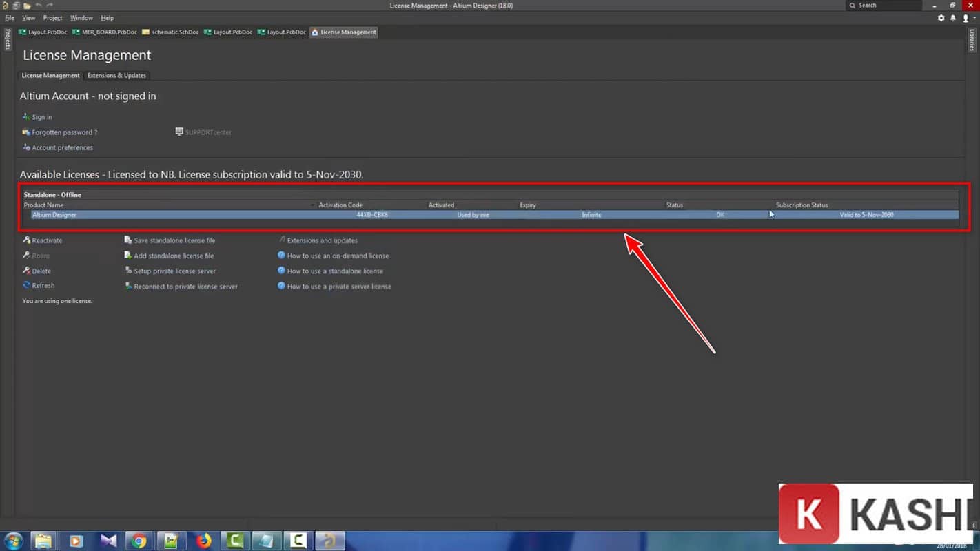Open the user account dropdown in title bar
Viewport: 980px width, 551px height.
pyautogui.click(x=967, y=19)
